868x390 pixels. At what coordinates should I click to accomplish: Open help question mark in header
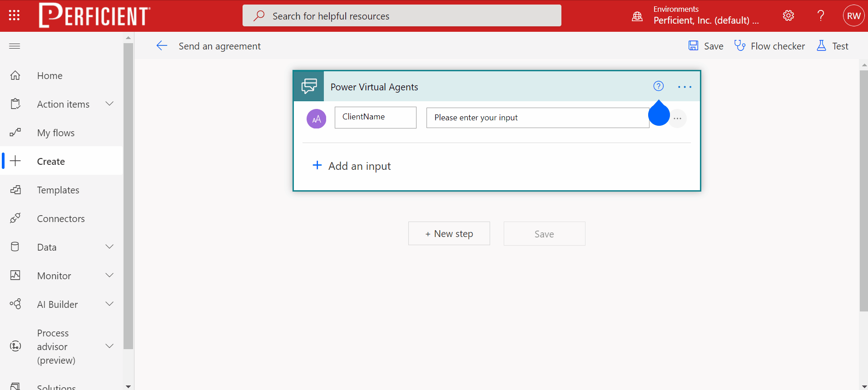(821, 15)
